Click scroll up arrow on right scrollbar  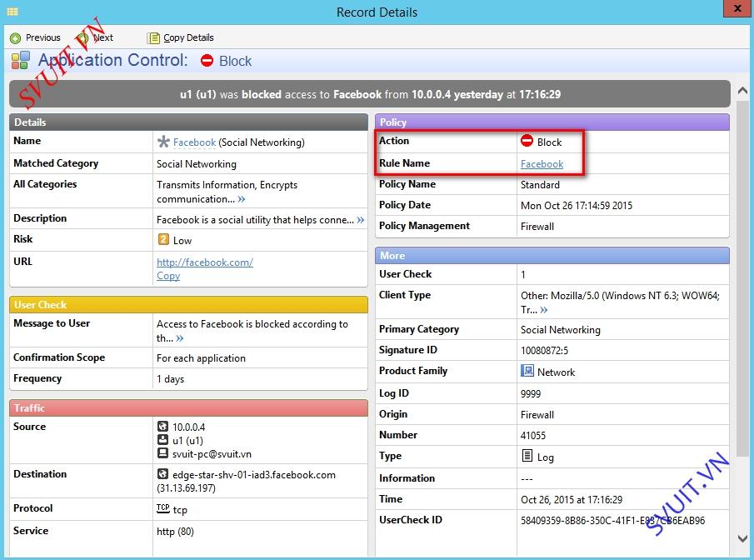click(x=742, y=91)
